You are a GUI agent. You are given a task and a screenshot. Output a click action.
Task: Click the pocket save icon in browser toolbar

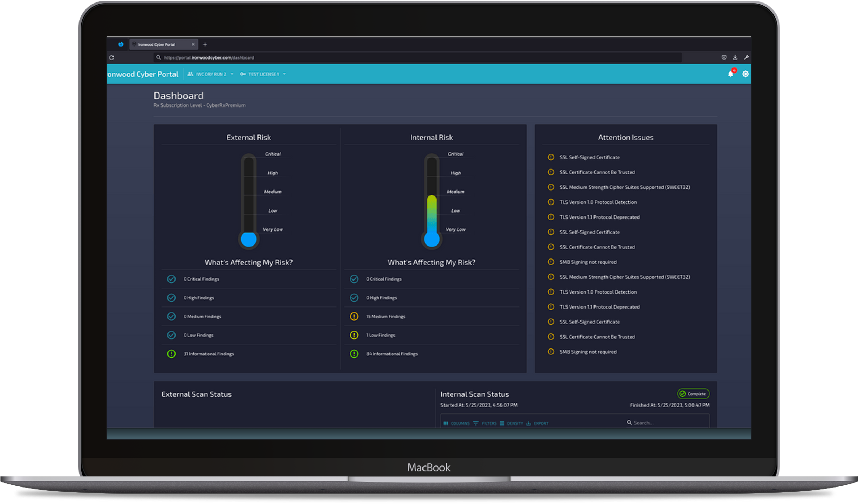point(724,57)
